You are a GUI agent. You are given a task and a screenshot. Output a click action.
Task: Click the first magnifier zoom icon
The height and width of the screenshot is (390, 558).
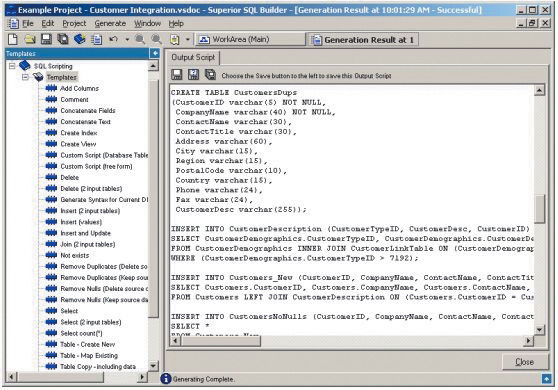pos(140,39)
